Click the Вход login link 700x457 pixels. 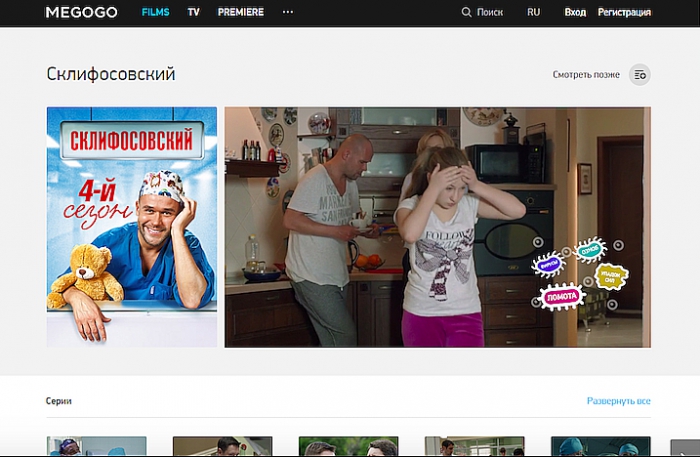tap(575, 12)
